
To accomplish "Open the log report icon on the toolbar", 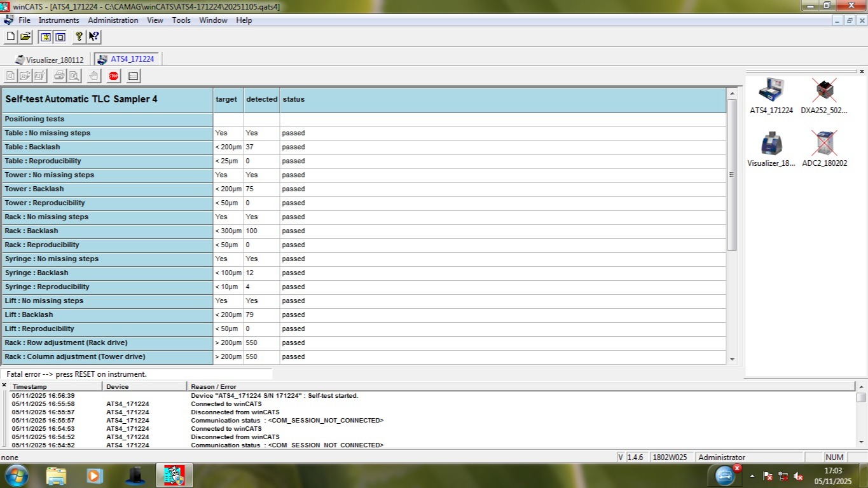I will click(x=133, y=76).
